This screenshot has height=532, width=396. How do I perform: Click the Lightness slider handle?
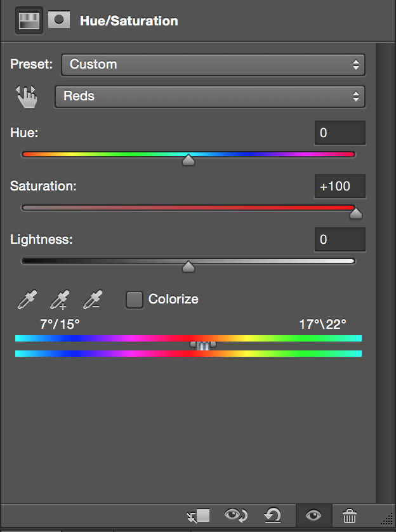tap(188, 267)
